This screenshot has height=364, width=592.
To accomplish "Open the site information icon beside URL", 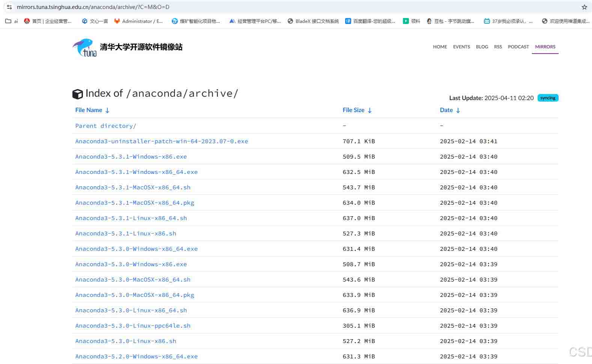I will [x=9, y=7].
